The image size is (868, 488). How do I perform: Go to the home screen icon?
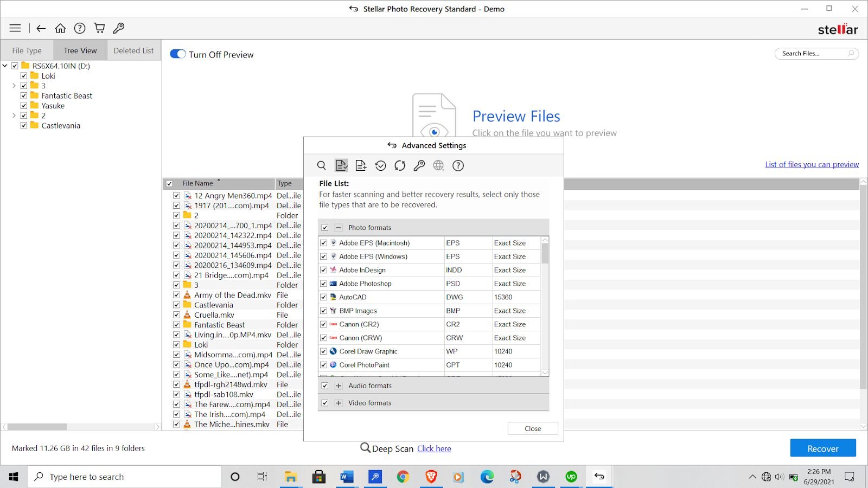[60, 28]
